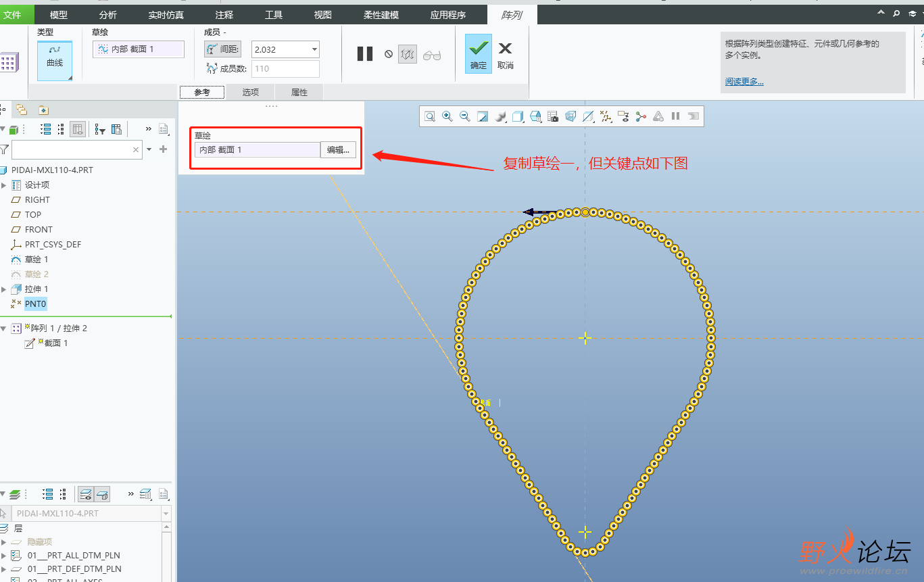Expand the 拉伸 1 feature node

click(3, 289)
